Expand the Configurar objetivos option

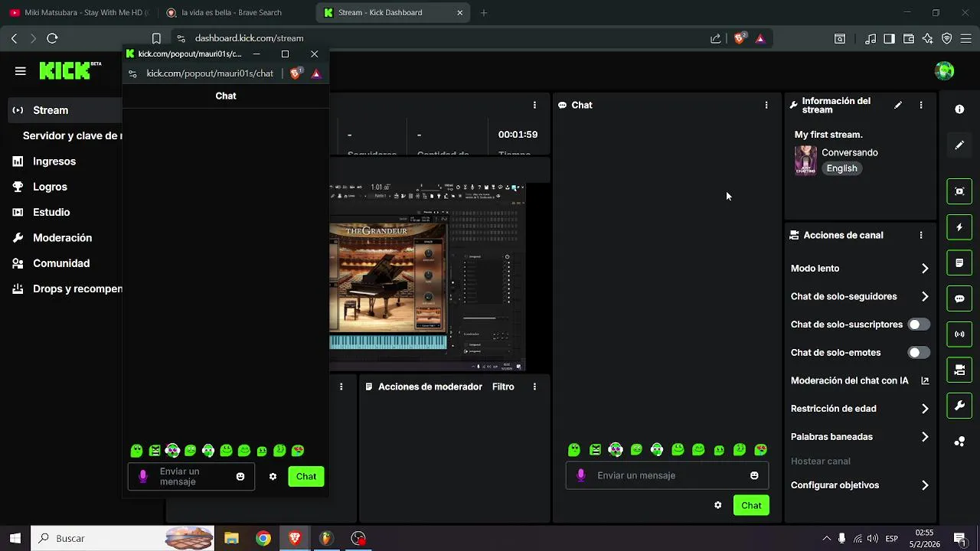pos(860,485)
